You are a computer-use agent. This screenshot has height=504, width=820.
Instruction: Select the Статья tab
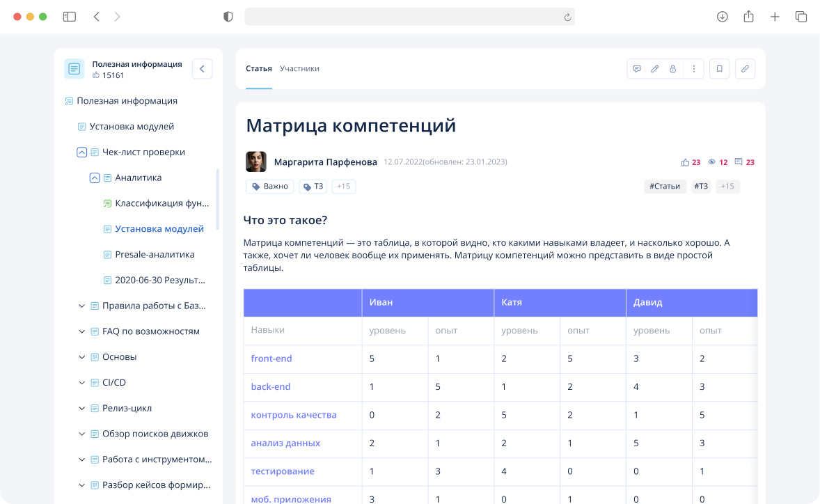tap(258, 69)
